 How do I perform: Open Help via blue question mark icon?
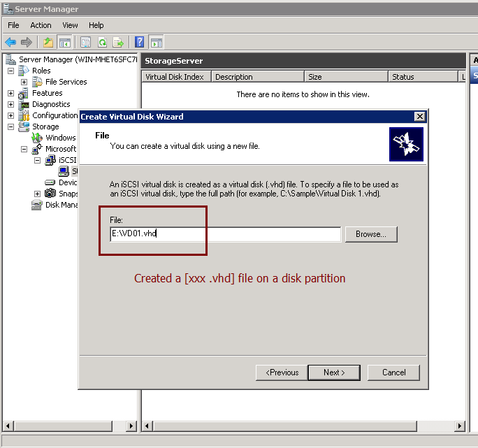140,42
